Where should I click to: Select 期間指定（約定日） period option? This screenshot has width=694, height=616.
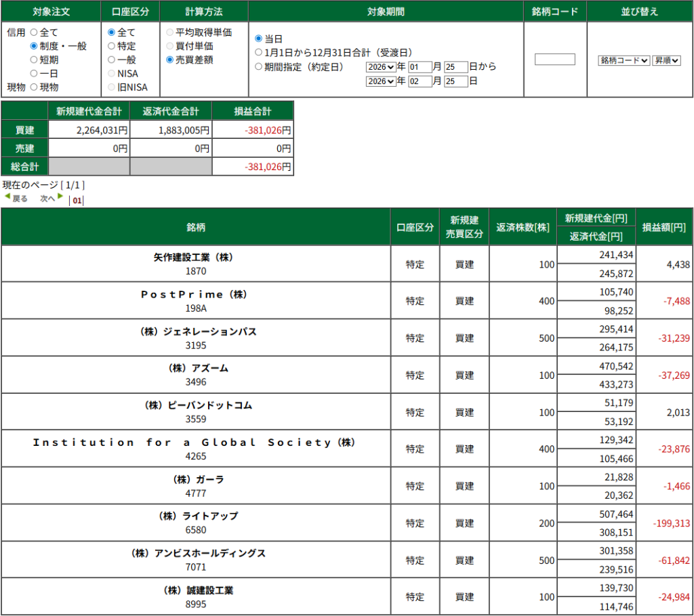coord(258,66)
